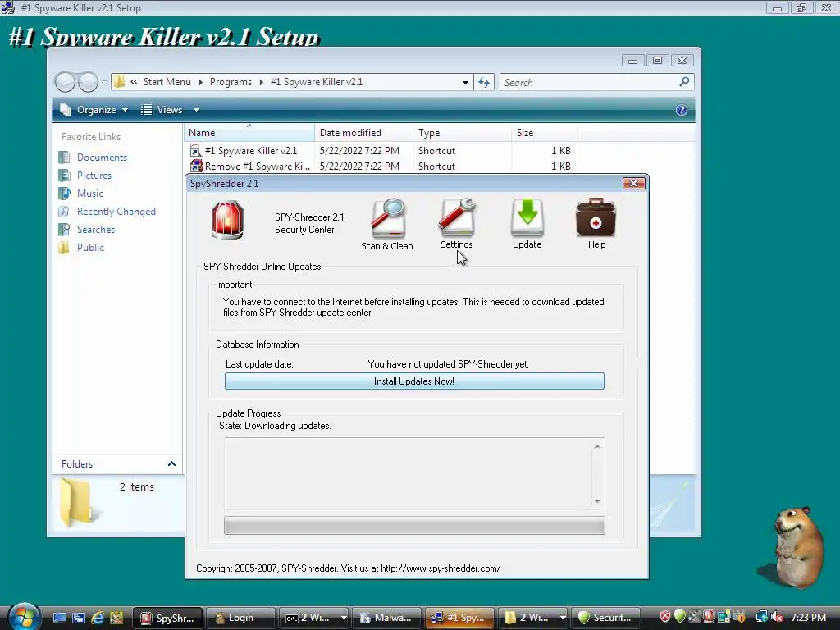Switch to Malwa... taskbar button

click(x=386, y=618)
